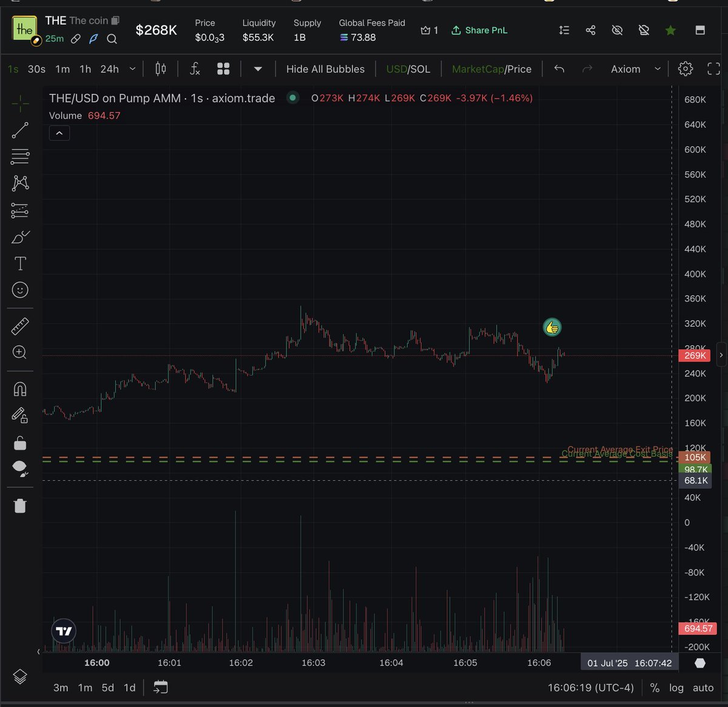Activate the zoom in tool

pos(20,352)
